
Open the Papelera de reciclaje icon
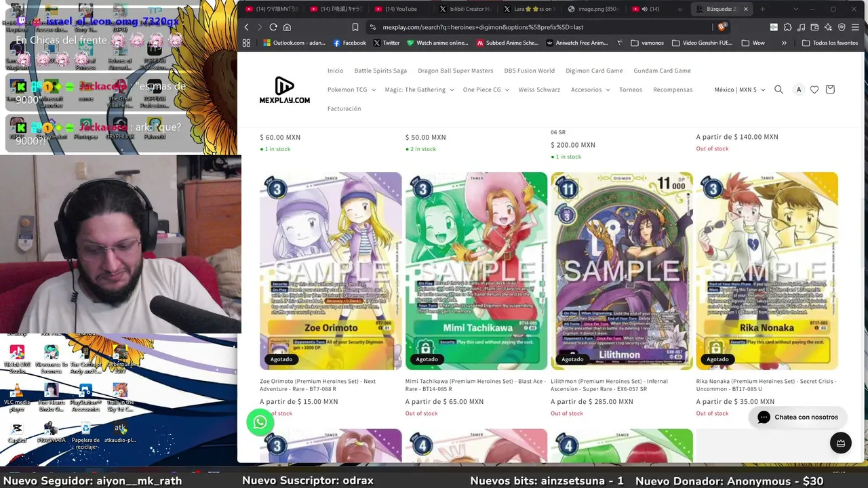85,436
